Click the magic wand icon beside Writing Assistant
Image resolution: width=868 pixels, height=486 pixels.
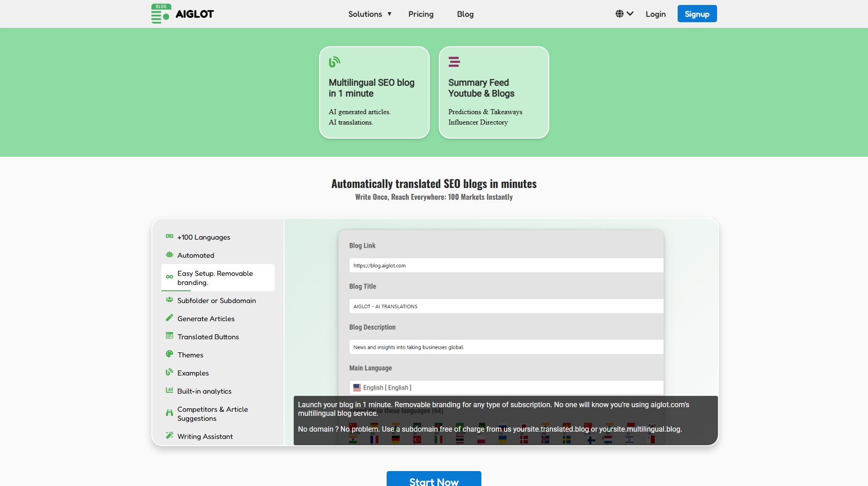[170, 435]
